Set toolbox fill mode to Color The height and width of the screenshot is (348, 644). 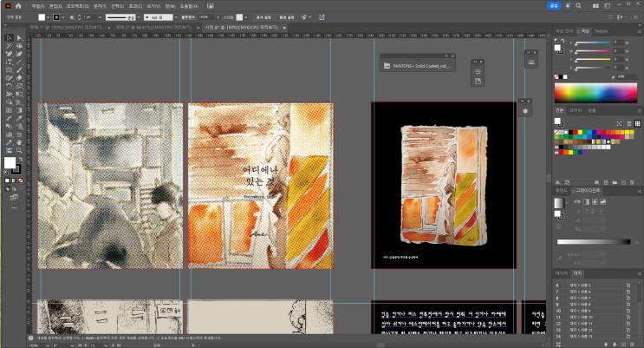[7, 181]
